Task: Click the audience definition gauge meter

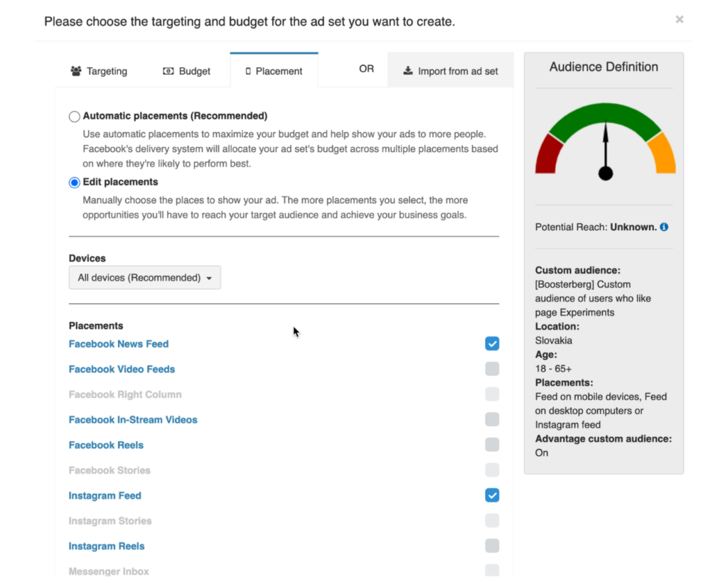Action: [x=605, y=141]
